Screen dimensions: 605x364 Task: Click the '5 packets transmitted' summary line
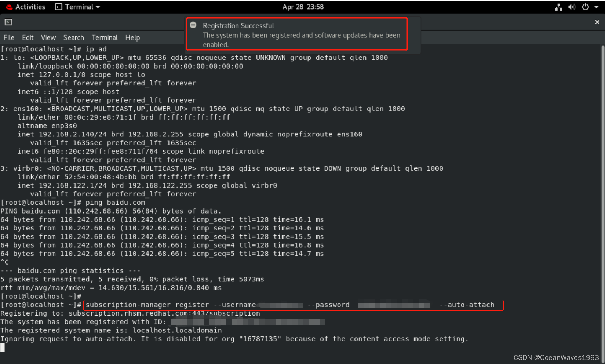(x=132, y=280)
